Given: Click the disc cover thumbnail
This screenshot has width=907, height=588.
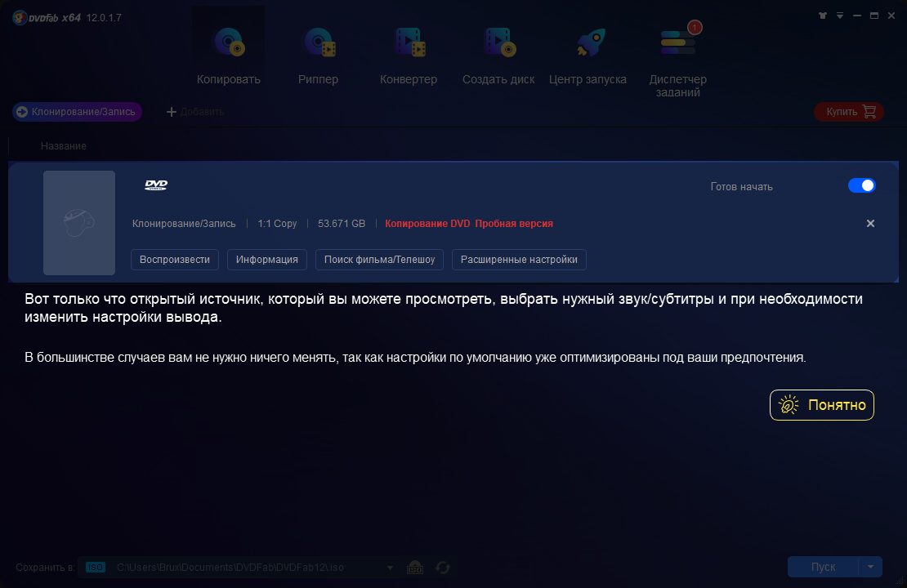Looking at the screenshot, I should 79,223.
